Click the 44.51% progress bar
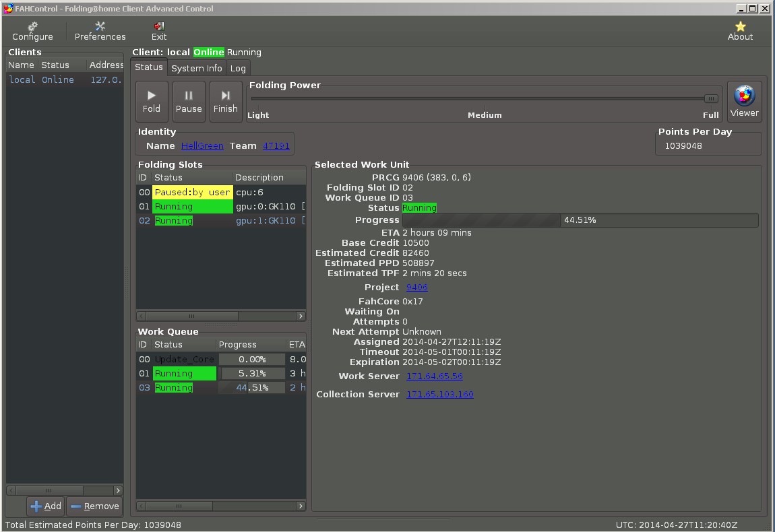This screenshot has width=775, height=532. point(580,220)
